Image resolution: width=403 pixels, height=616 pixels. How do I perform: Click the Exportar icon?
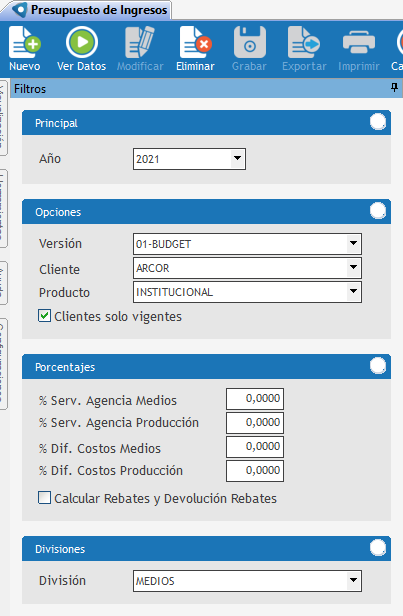click(304, 42)
